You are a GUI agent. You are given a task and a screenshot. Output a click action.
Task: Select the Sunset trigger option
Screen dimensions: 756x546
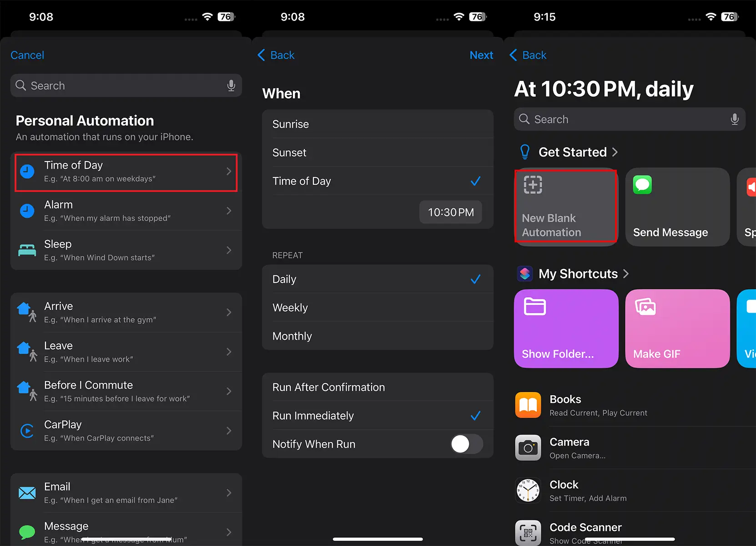click(378, 153)
